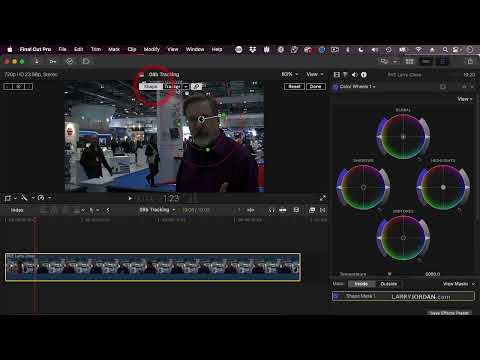Open the Help menu
Screen dimensions: 480x360
217,49
